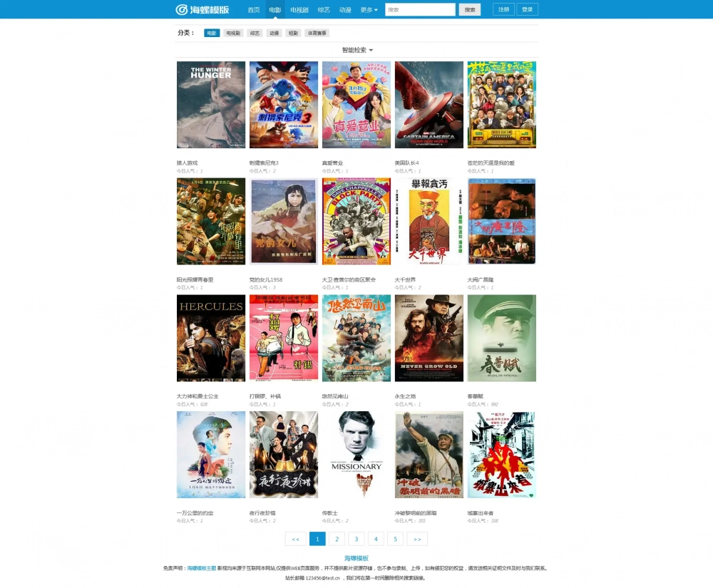Focus the 搜索 search input field
The image size is (713, 588).
[x=420, y=9]
